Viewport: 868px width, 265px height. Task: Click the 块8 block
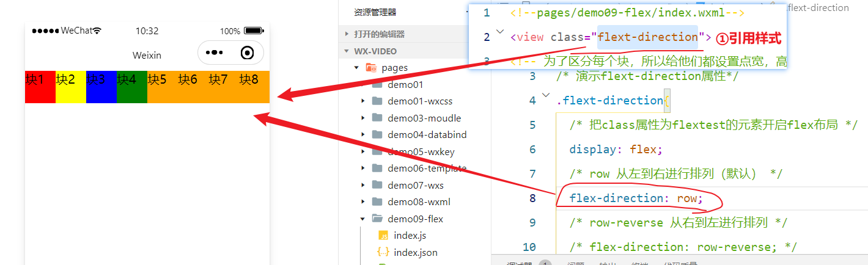coord(254,87)
